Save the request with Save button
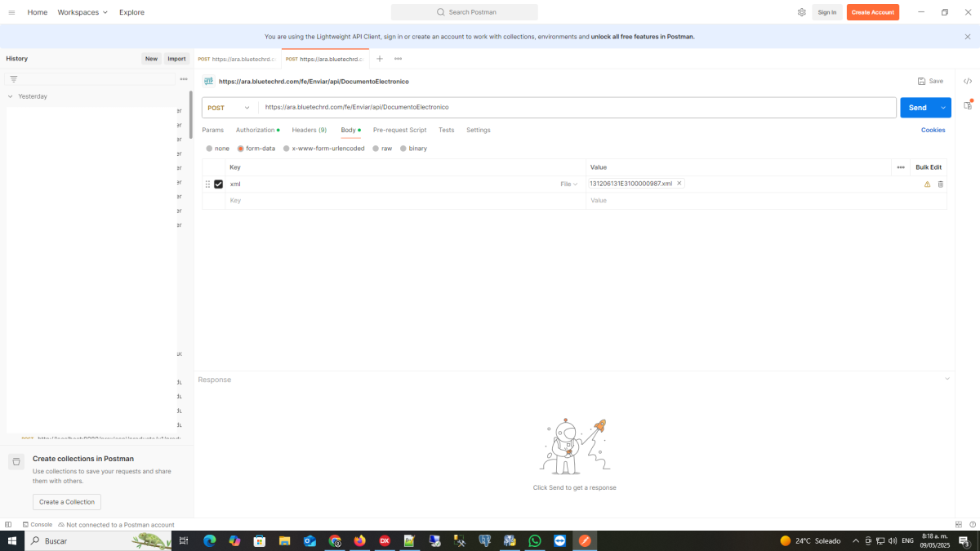 (931, 81)
